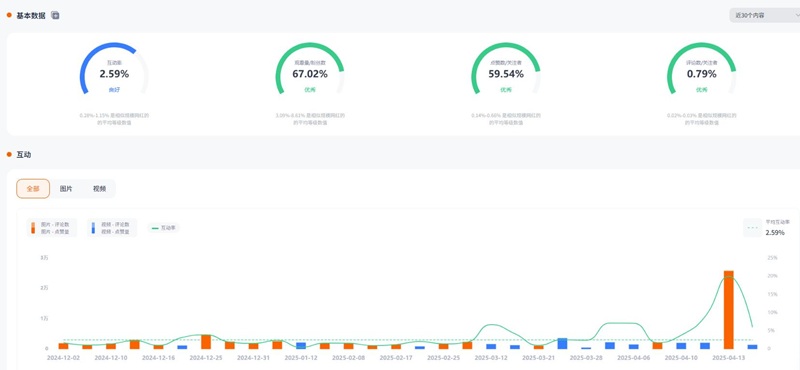Image resolution: width=800 pixels, height=370 pixels.
Task: Click the 2025-01-12 date axis label
Action: (x=301, y=358)
